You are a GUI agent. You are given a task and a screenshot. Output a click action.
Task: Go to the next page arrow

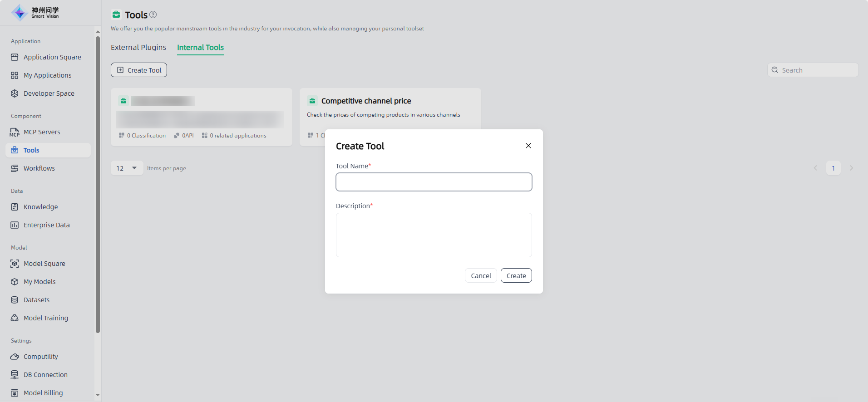[851, 168]
